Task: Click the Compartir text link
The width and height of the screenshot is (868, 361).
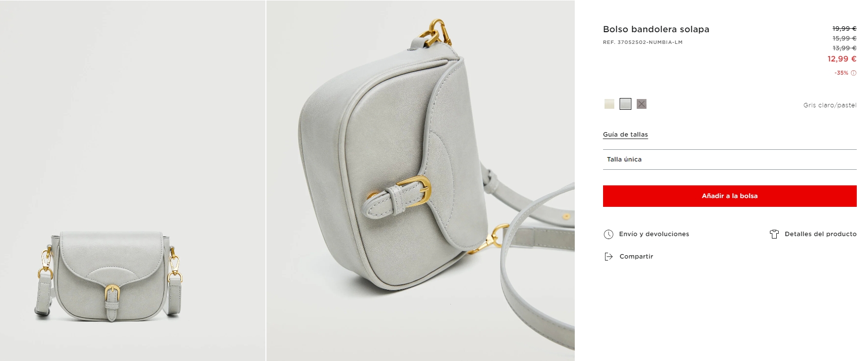Action: click(x=636, y=257)
